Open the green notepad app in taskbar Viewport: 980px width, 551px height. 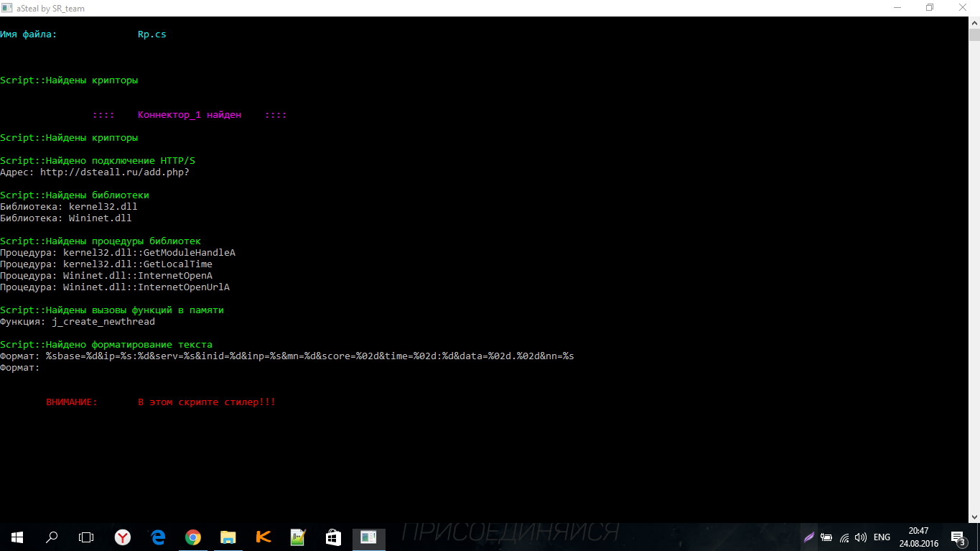pyautogui.click(x=297, y=537)
